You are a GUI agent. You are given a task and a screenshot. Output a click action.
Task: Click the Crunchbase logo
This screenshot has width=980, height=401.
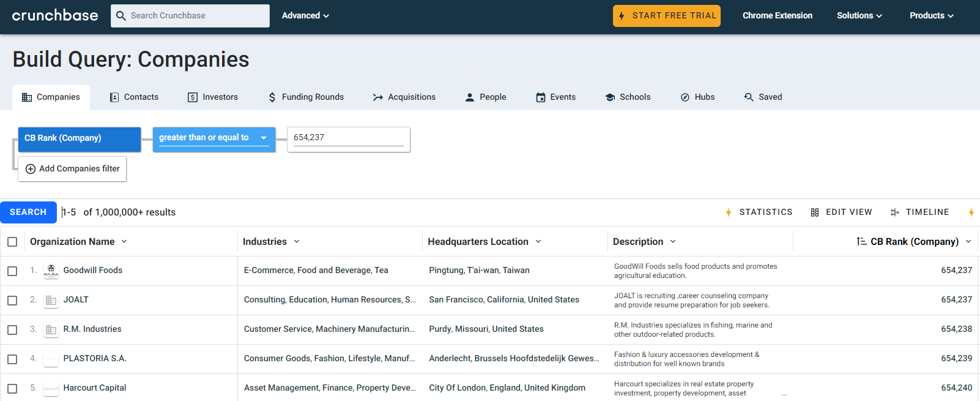(55, 15)
